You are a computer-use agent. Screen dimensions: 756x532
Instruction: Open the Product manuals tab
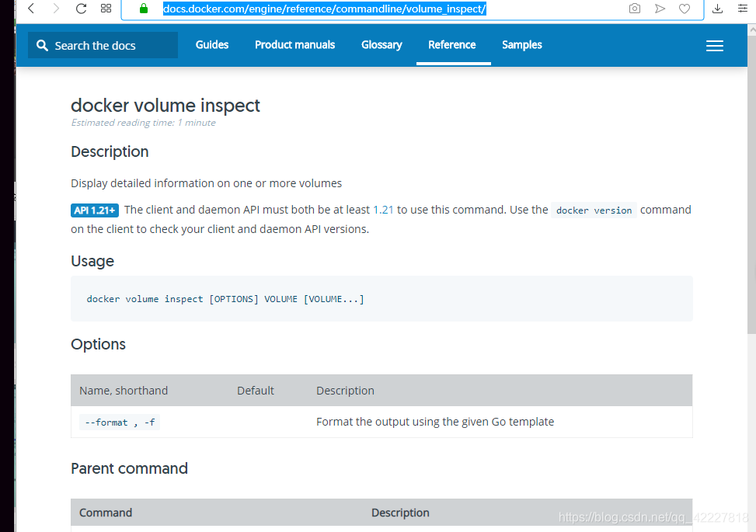tap(295, 45)
